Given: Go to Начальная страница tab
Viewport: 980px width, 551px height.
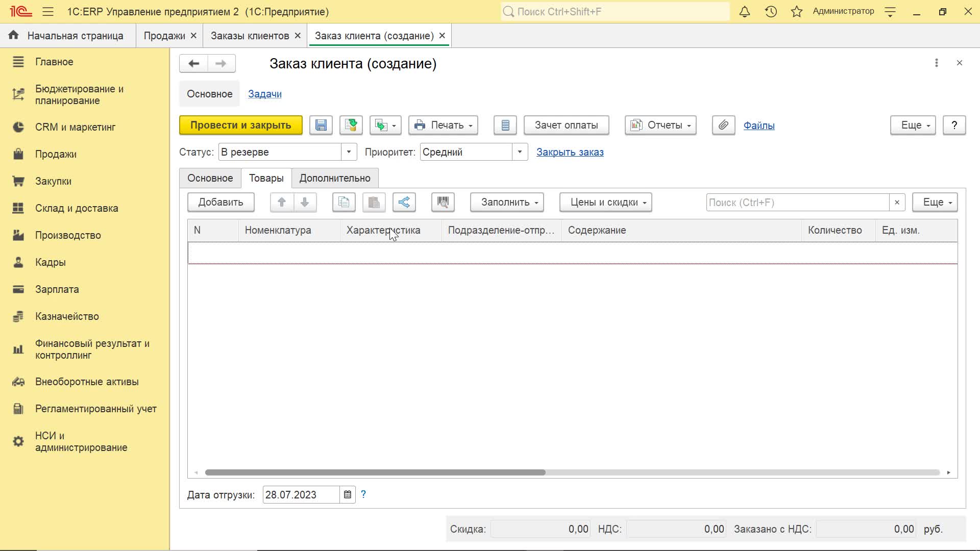Looking at the screenshot, I should pyautogui.click(x=68, y=36).
